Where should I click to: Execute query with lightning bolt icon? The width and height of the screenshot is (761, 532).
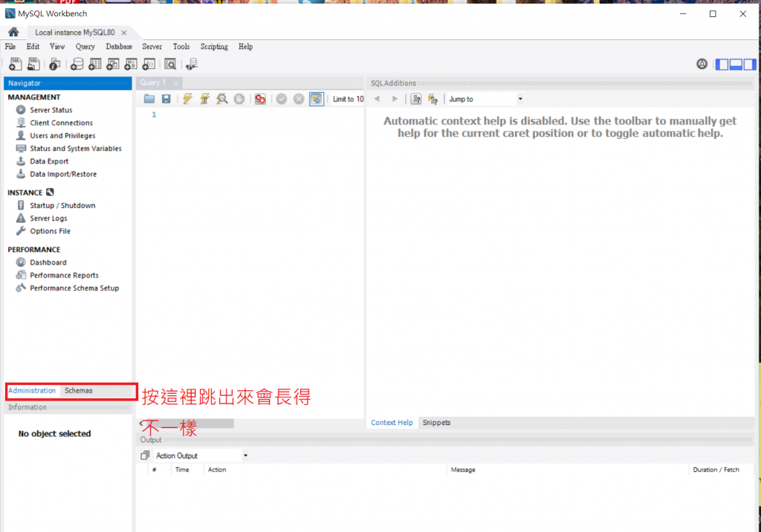pyautogui.click(x=187, y=99)
